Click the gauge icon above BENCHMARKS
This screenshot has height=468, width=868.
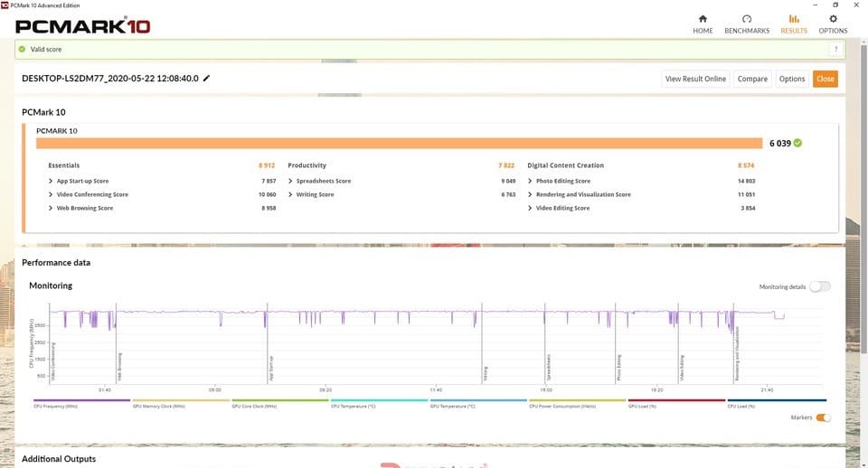pos(747,19)
